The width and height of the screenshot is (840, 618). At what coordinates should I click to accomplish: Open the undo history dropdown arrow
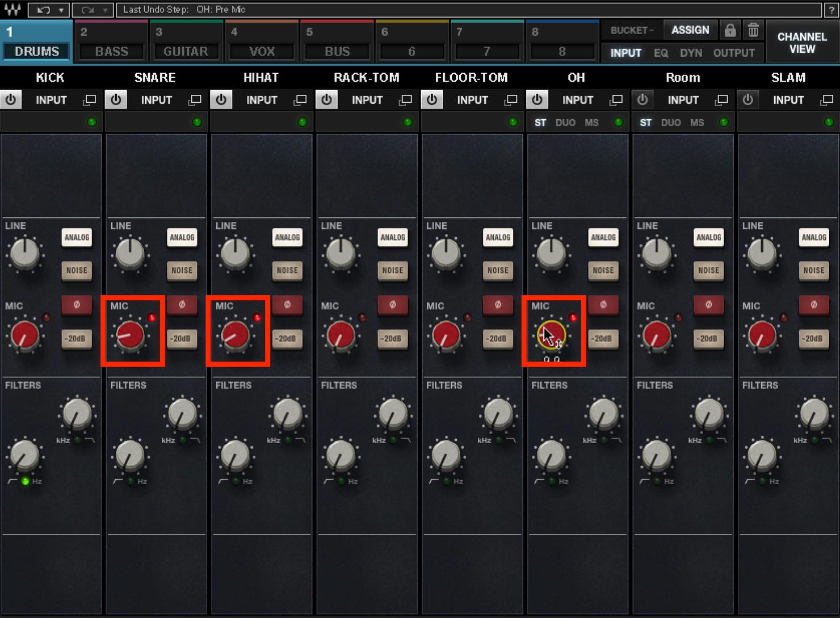coord(61,10)
